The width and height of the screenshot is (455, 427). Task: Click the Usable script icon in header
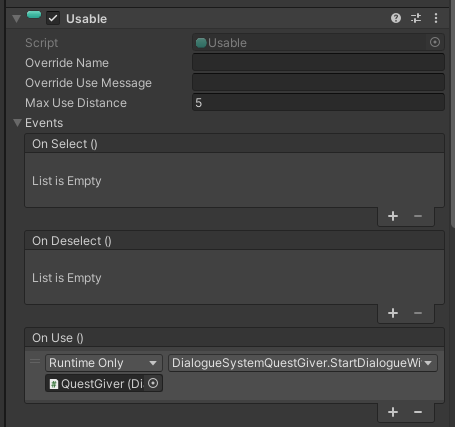pyautogui.click(x=34, y=15)
